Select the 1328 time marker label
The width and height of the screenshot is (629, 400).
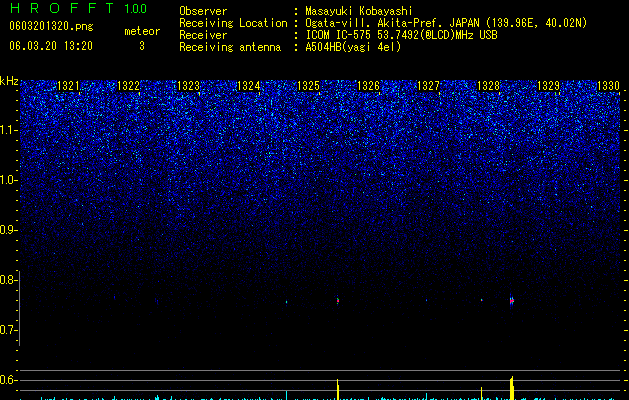point(489,86)
